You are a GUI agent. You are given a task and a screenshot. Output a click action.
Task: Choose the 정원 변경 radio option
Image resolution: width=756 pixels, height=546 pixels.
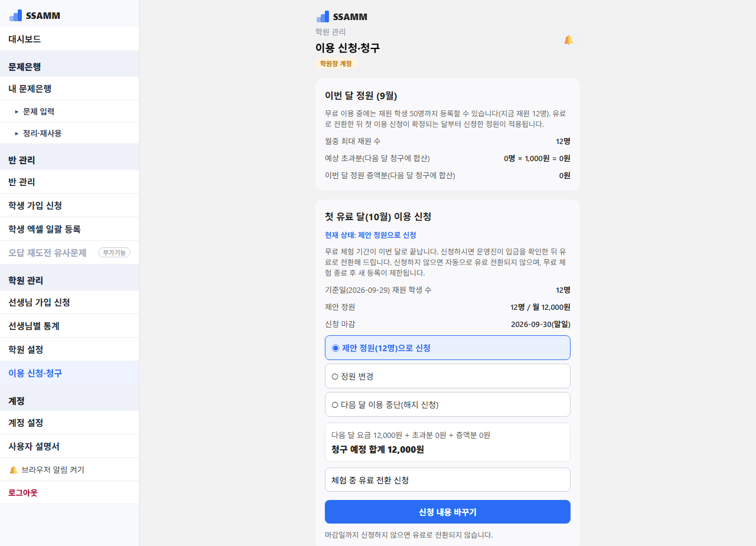pos(448,376)
